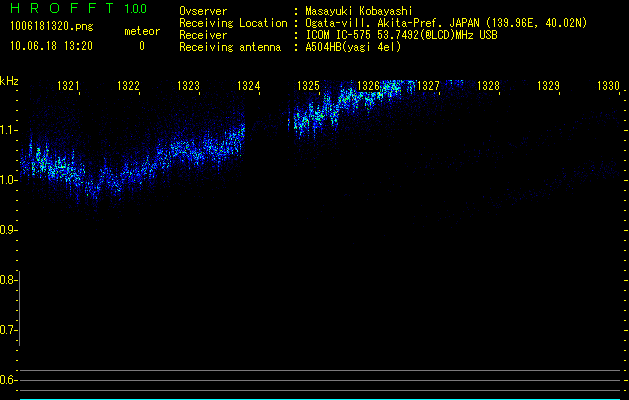Screen dimensions: 629x400
Task: Click the 0.6 kHz axis label
Action: tap(8, 380)
